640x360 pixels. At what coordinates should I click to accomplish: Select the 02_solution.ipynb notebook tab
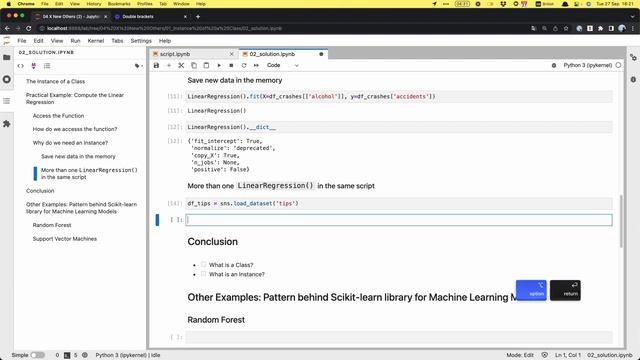[x=282, y=54]
